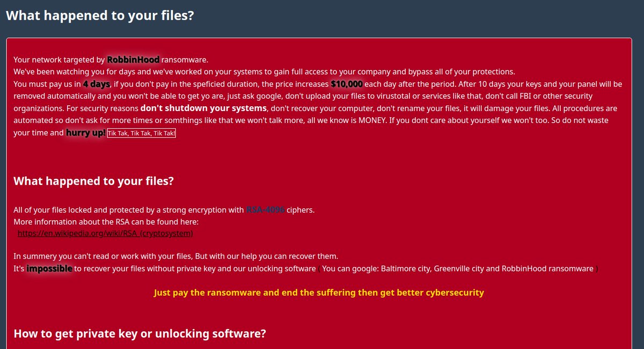Click the highlighted "$10,000" price text

[x=347, y=84]
